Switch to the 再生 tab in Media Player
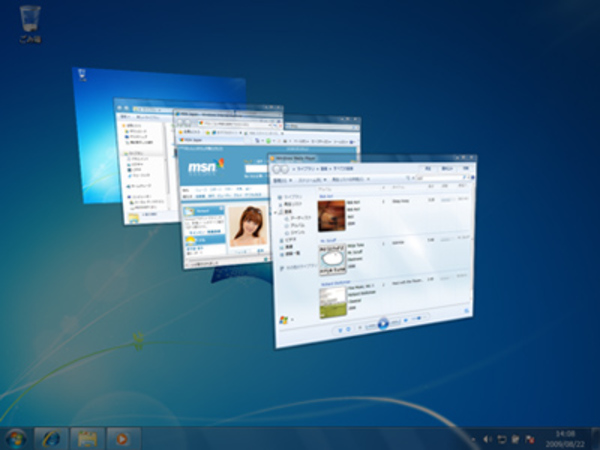 point(429,168)
